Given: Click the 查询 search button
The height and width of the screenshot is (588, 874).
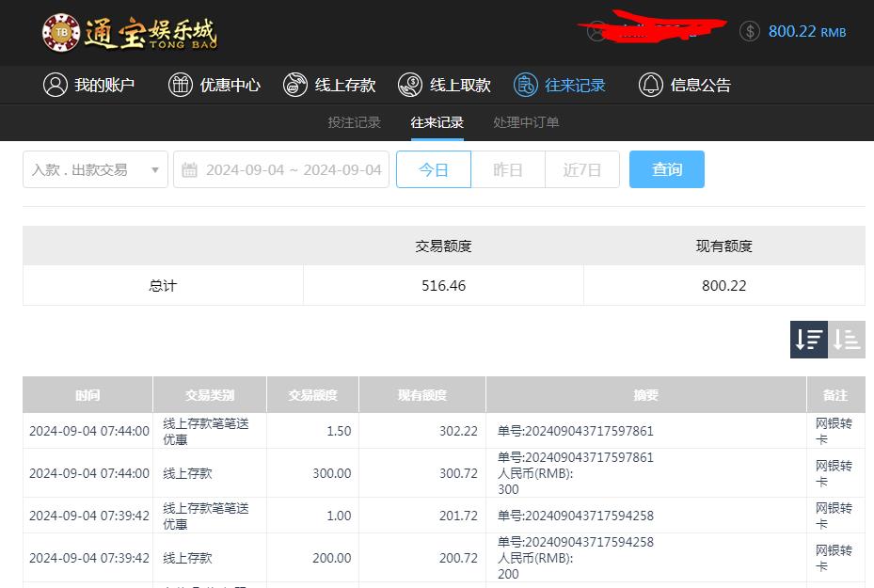Looking at the screenshot, I should click(666, 169).
